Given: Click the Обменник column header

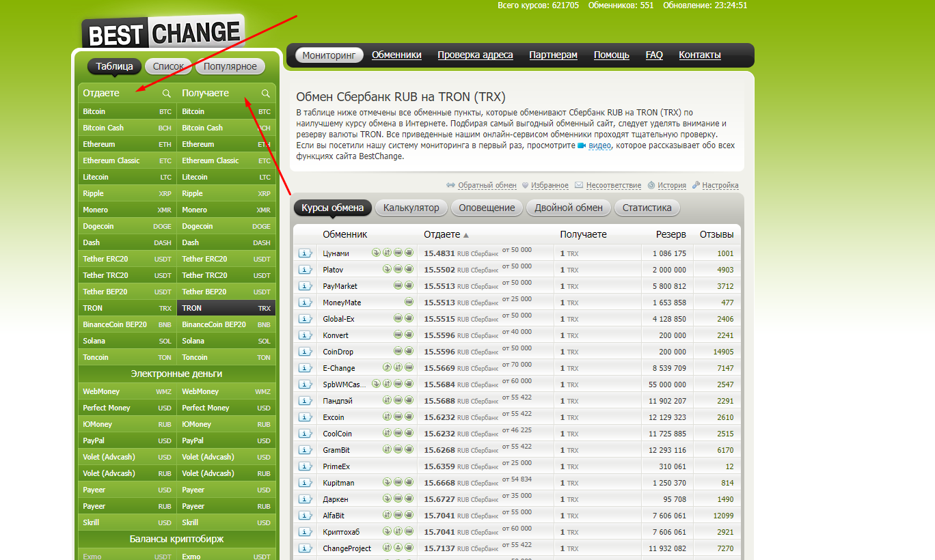Looking at the screenshot, I should (x=345, y=234).
